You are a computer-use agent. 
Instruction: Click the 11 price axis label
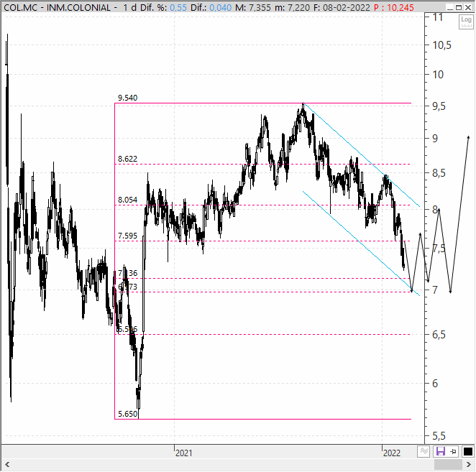coord(438,17)
